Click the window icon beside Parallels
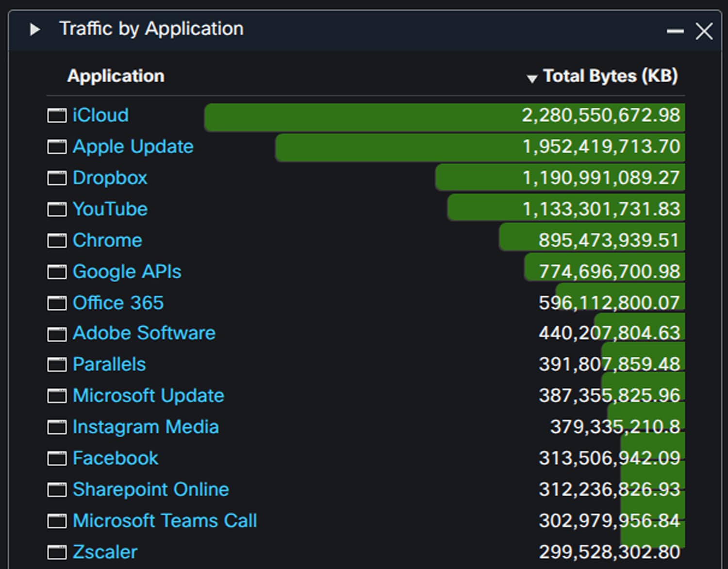 click(x=57, y=365)
